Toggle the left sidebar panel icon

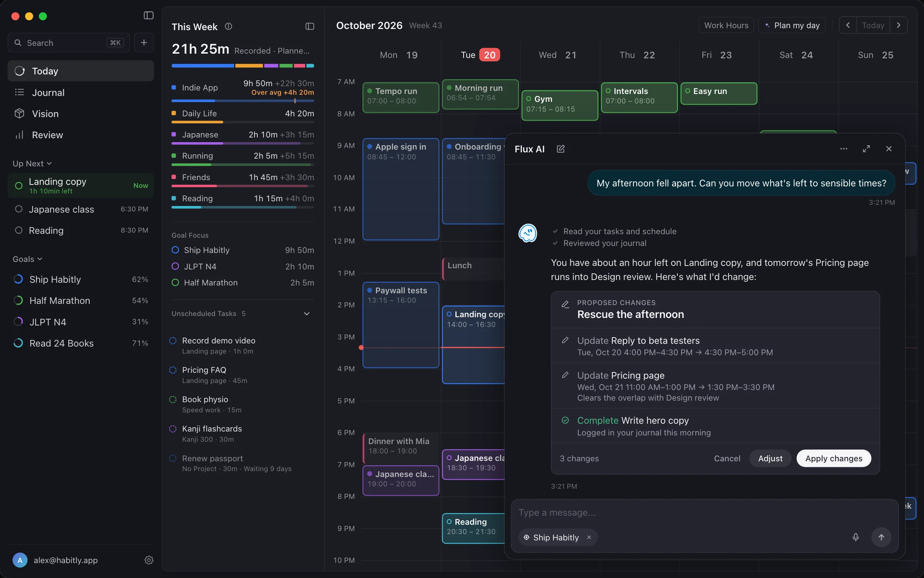148,16
